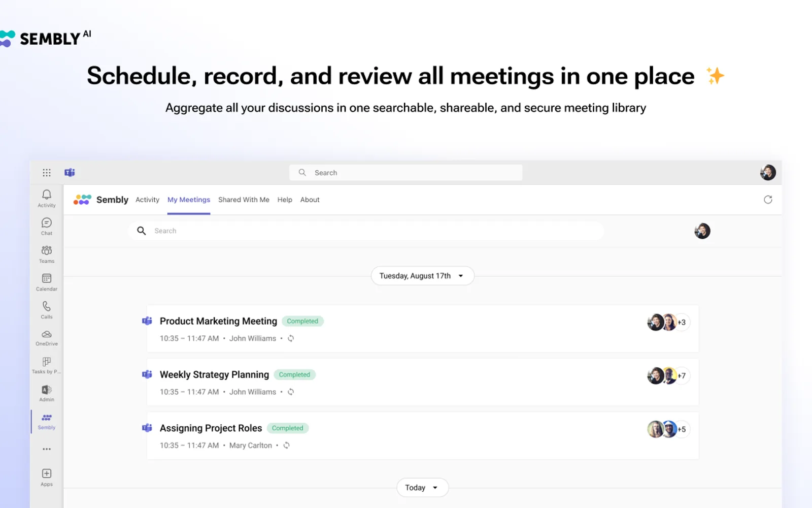812x508 pixels.
Task: Show more apps via ellipsis icon
Action: pyautogui.click(x=47, y=449)
